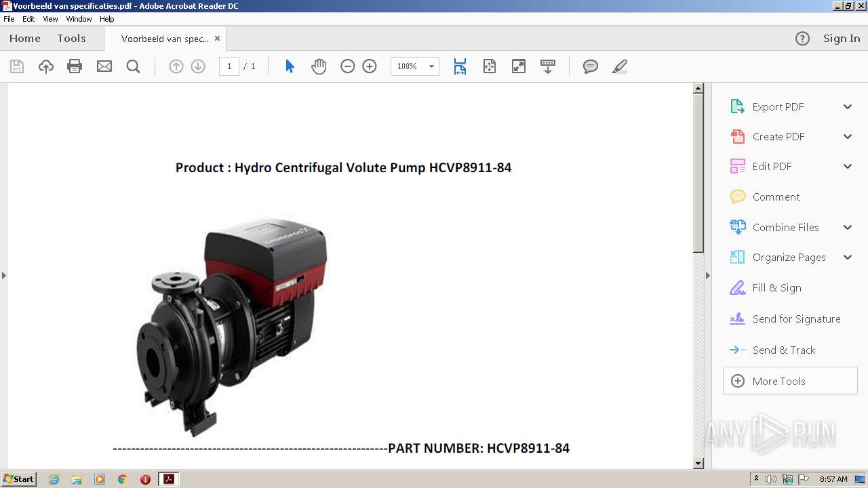
Task: Upload file to Adobe Document Cloud
Action: tap(46, 66)
